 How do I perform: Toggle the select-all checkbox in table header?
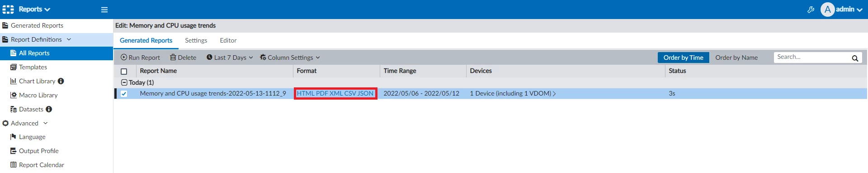tap(124, 71)
